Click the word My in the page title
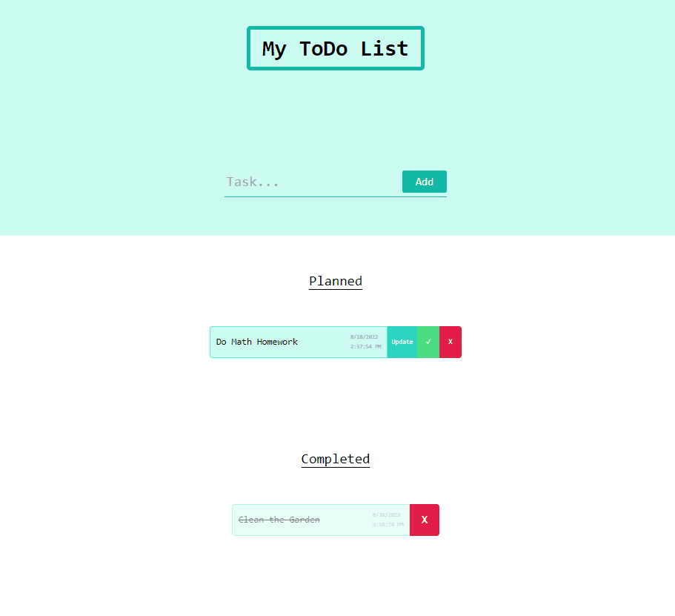 [x=274, y=50]
